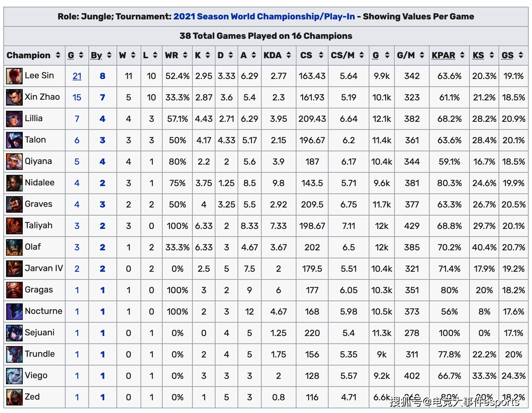Click the Nocturne champion portrait icon
532x413 pixels.
(14, 312)
